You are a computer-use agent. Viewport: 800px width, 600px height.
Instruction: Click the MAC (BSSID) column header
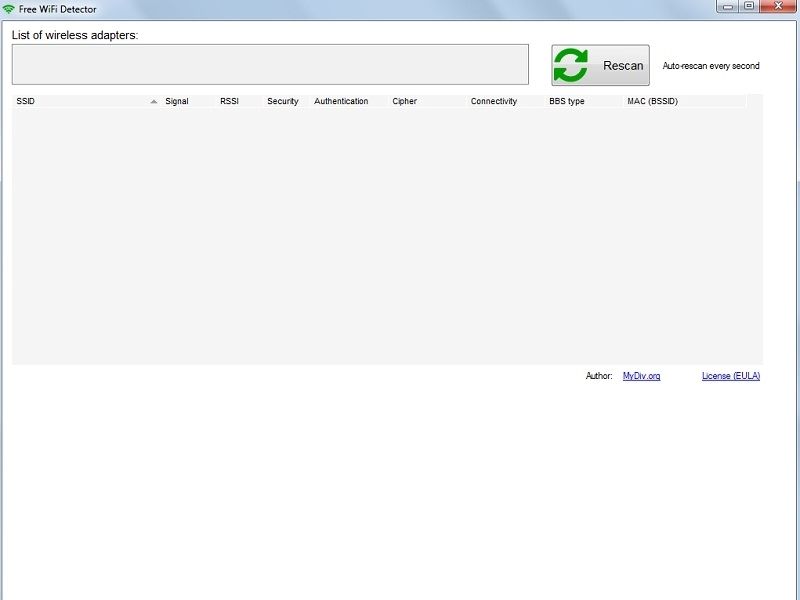(x=684, y=101)
